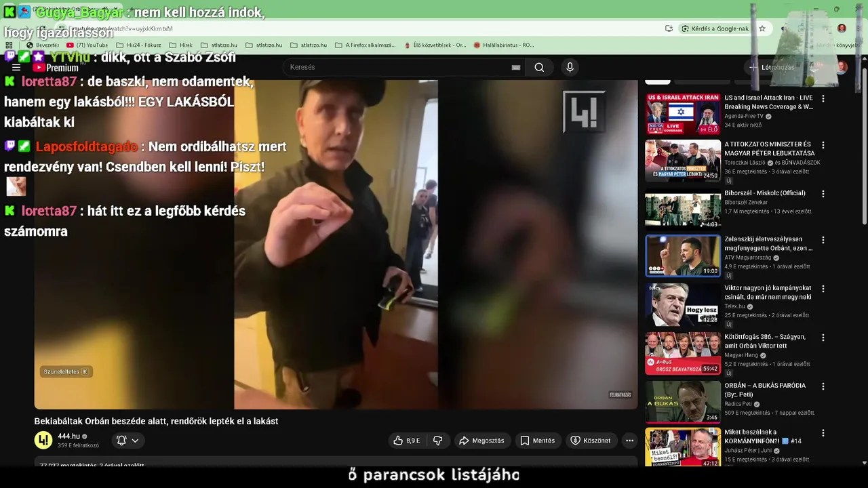Select the first white filter chip in sidebar

[657, 82]
